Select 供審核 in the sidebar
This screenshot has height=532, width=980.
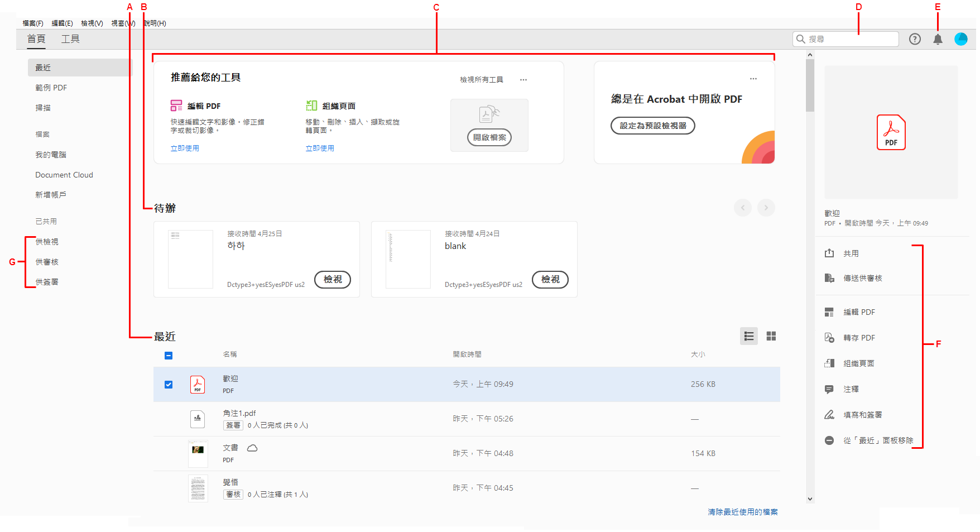pos(47,262)
